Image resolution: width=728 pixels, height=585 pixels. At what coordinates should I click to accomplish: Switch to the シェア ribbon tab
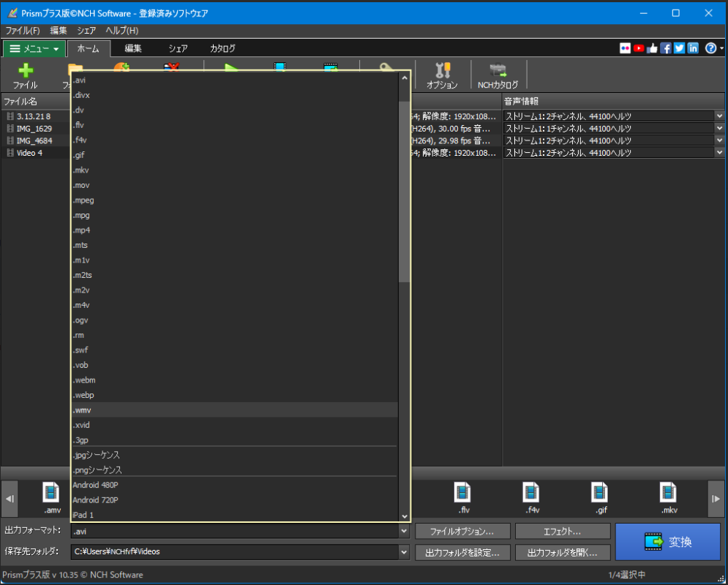point(178,49)
